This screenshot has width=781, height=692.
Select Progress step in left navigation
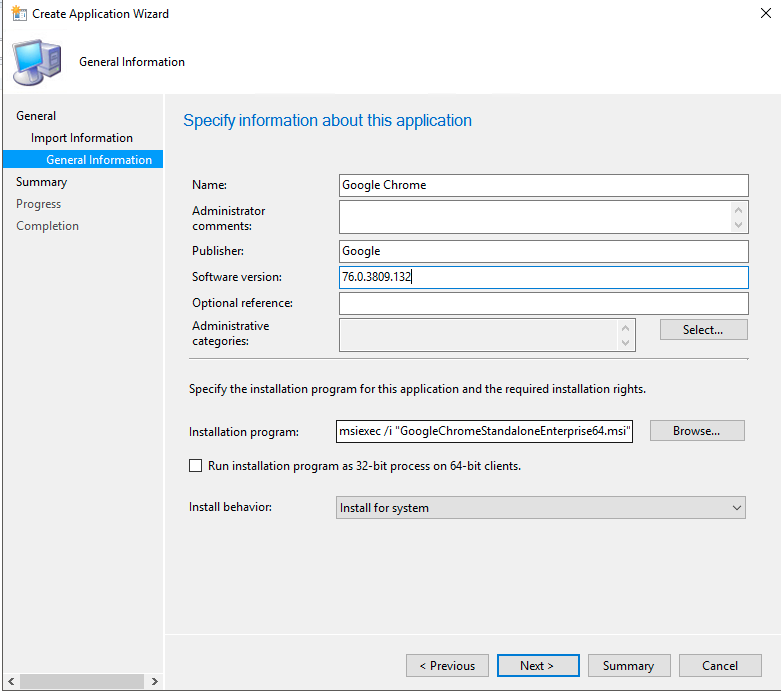(x=38, y=204)
